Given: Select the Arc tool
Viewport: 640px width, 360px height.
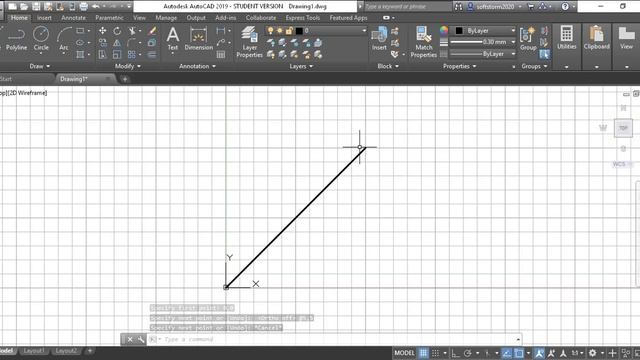Looking at the screenshot, I should [63, 39].
